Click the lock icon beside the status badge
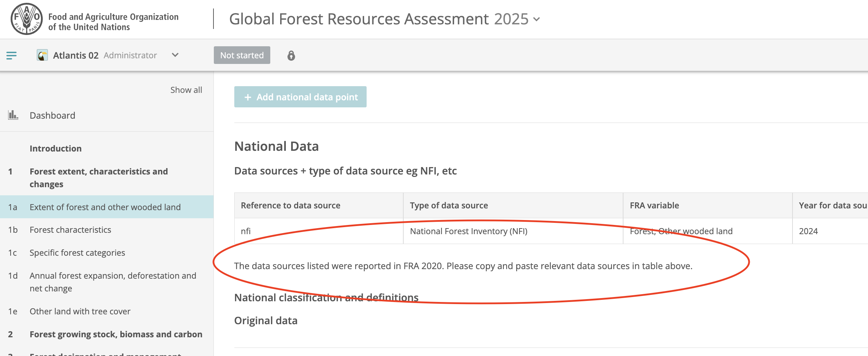Image resolution: width=868 pixels, height=356 pixels. click(x=291, y=55)
